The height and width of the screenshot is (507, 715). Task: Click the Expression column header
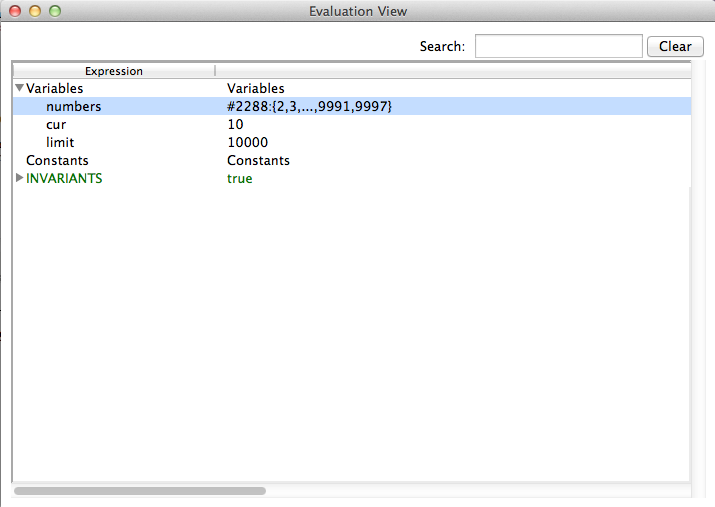(113, 71)
